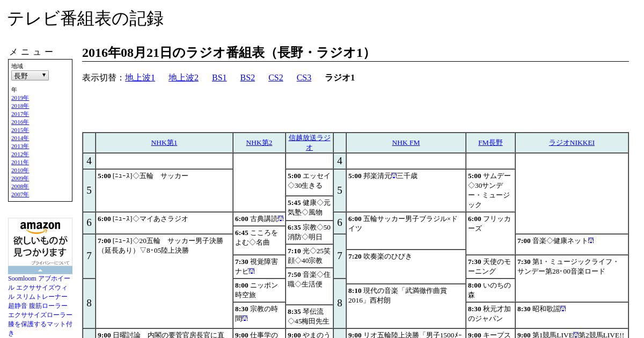The height and width of the screenshot is (338, 644).
Task: Click the collapse arrow under the Amazon banner
Action: point(40,270)
